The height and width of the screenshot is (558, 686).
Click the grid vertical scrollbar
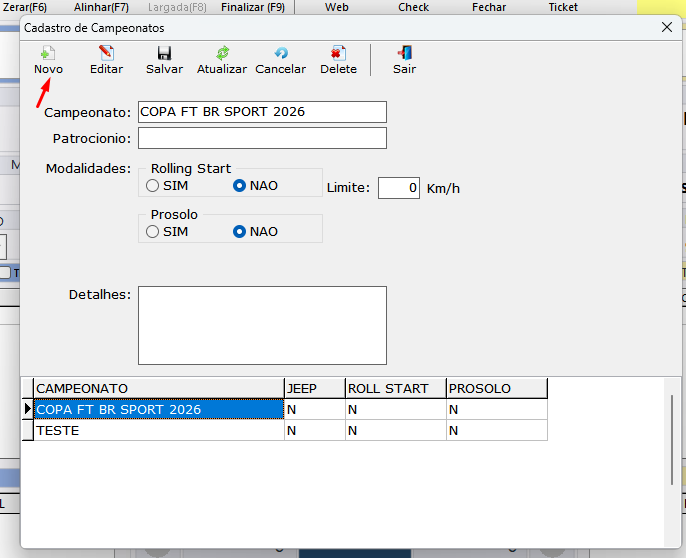coord(672,440)
